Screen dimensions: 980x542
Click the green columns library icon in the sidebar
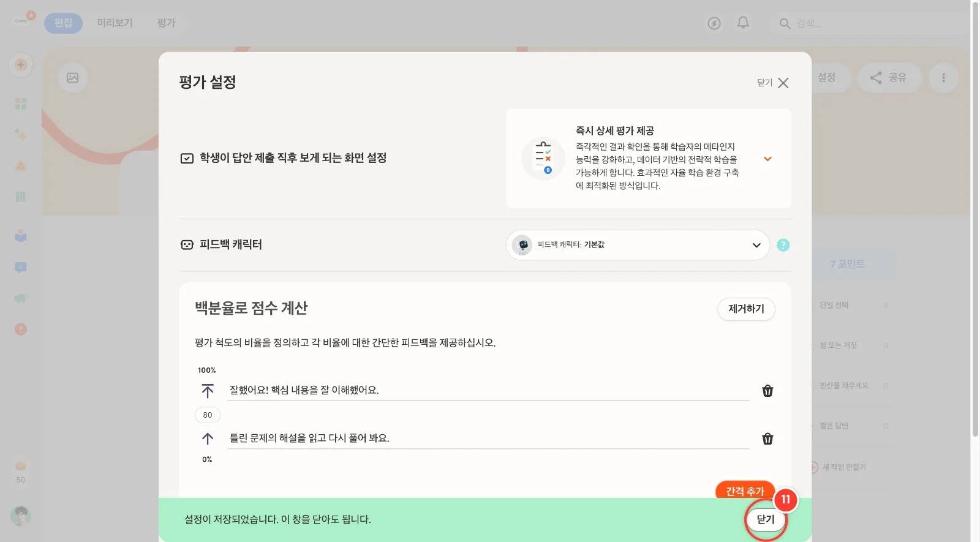pos(21,197)
